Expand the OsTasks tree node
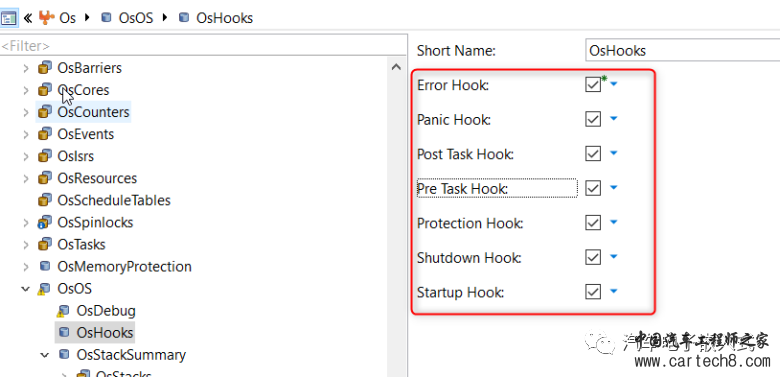 coord(26,245)
